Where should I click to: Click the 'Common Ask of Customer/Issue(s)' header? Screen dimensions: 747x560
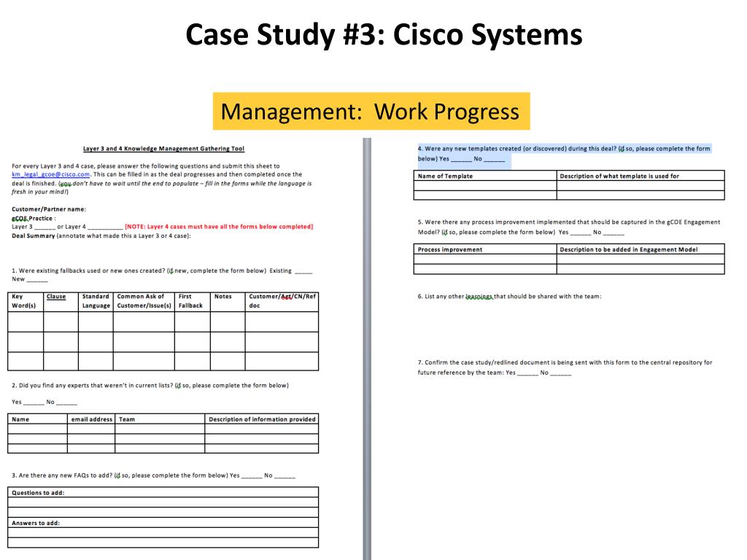(x=144, y=301)
